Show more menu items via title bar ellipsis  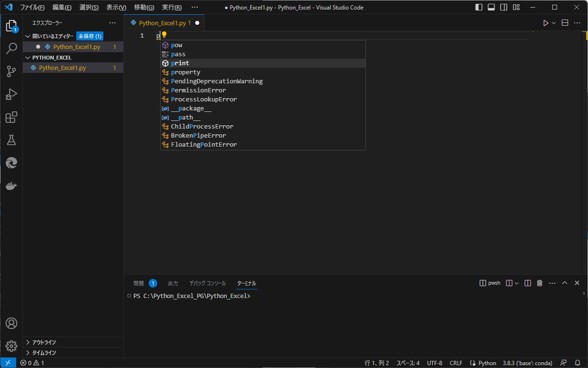(194, 7)
